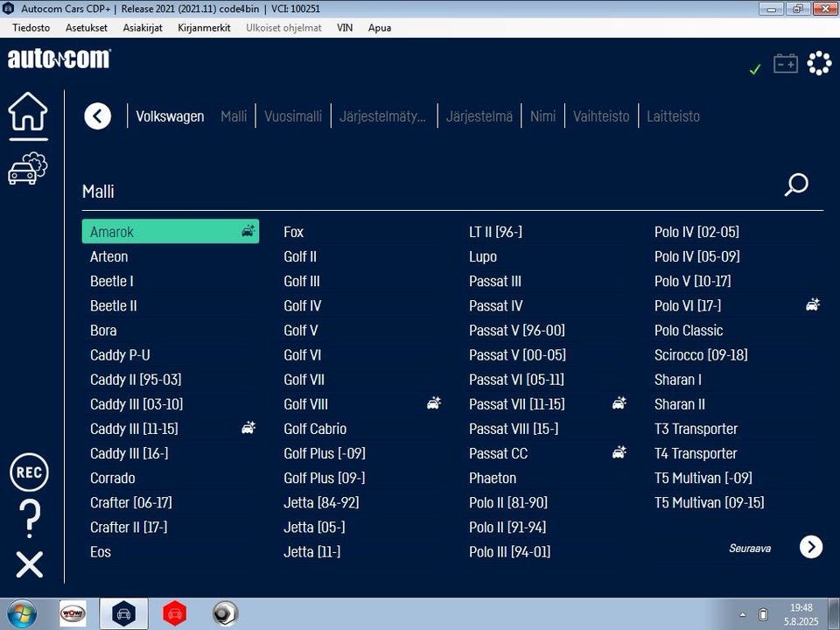Open the WOW! app in taskbar
This screenshot has height=630, width=840.
tap(73, 613)
